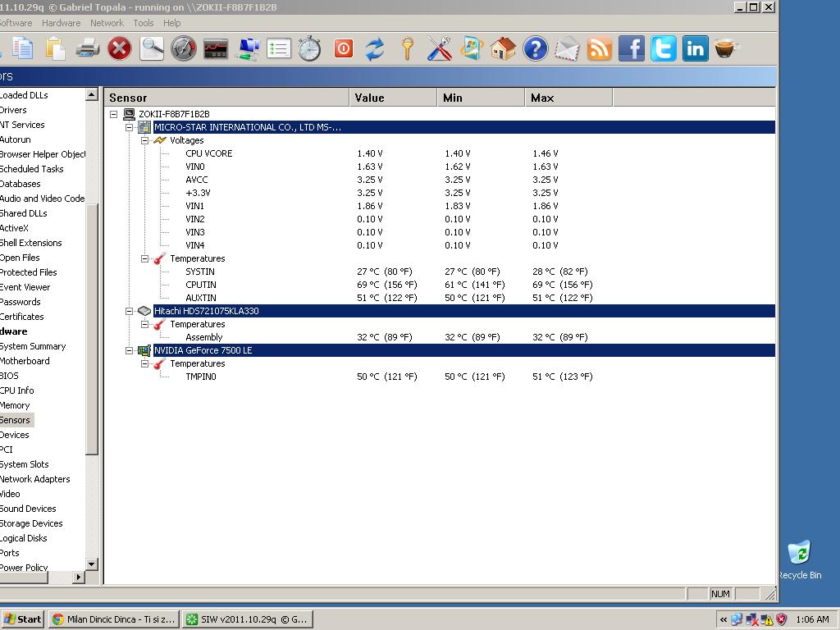Collapse the Voltages tree node
This screenshot has width=840, height=630.
tap(144, 140)
